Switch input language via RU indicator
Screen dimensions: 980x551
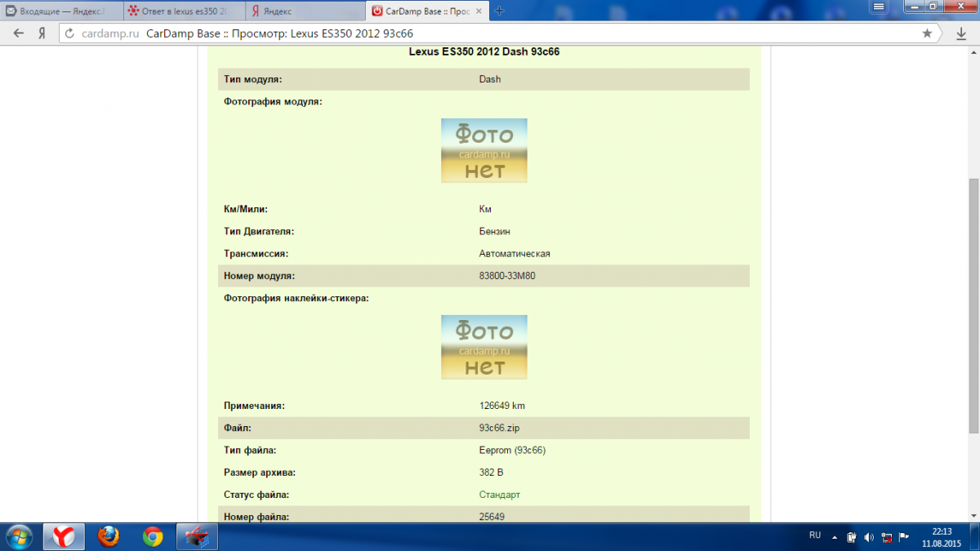tap(815, 535)
